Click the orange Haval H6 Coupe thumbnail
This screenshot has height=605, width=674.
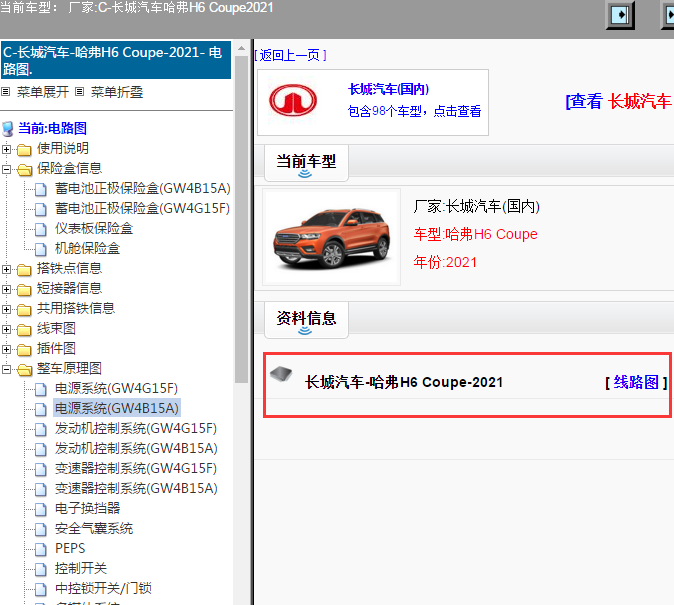tap(332, 237)
